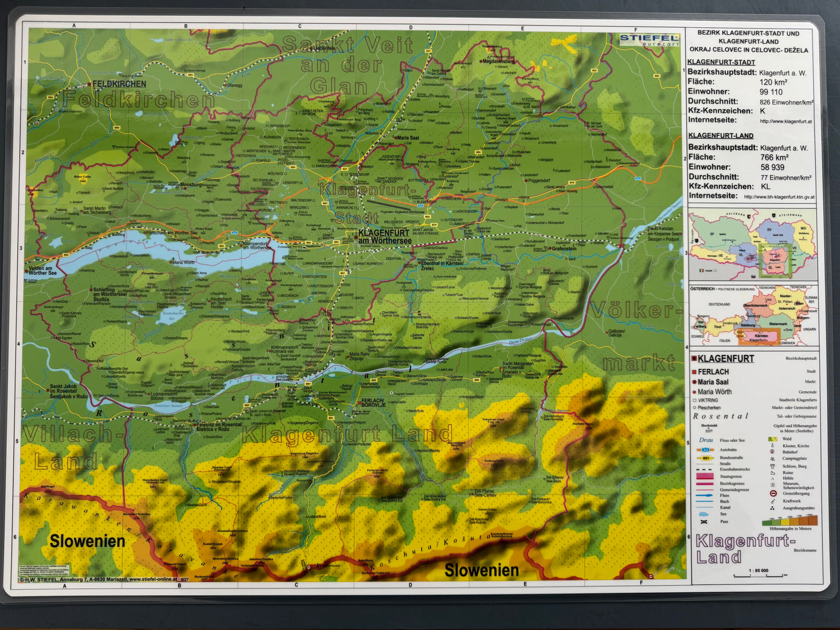
Task: Click the STIEFEL eurocart logo
Action: coord(648,40)
